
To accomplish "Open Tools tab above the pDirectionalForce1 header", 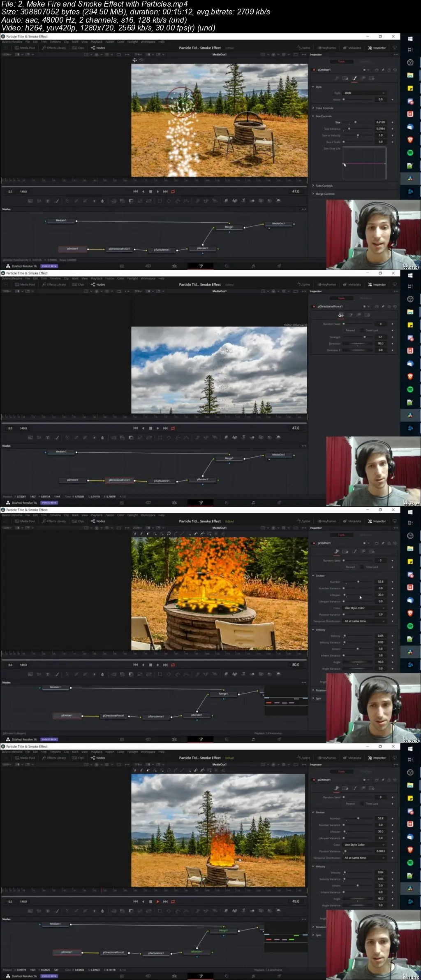I will tap(341, 298).
